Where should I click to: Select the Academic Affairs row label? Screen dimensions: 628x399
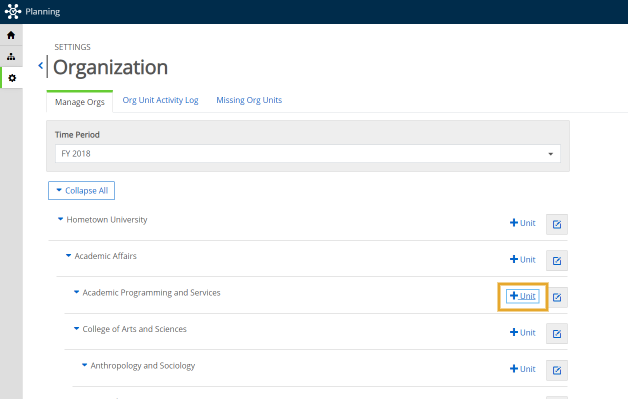(x=106, y=256)
